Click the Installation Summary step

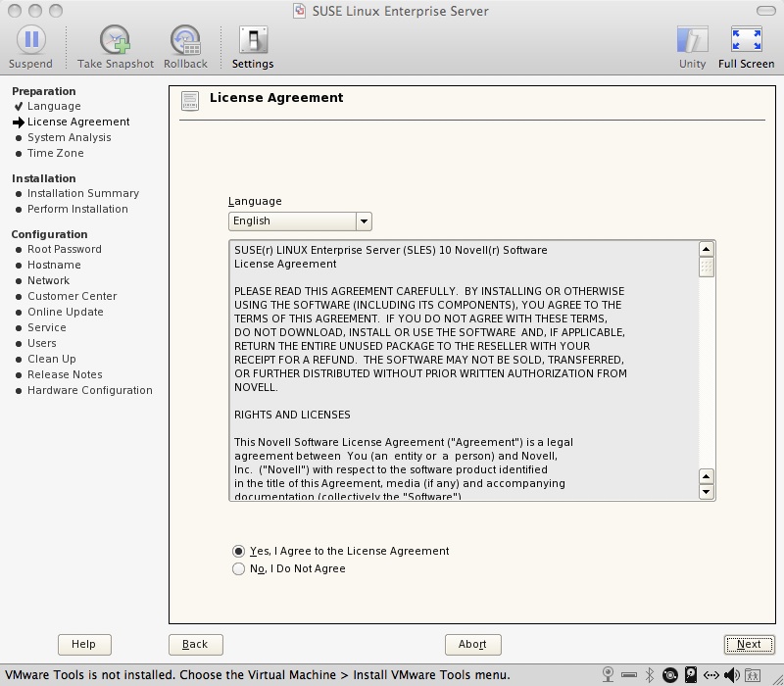point(83,193)
